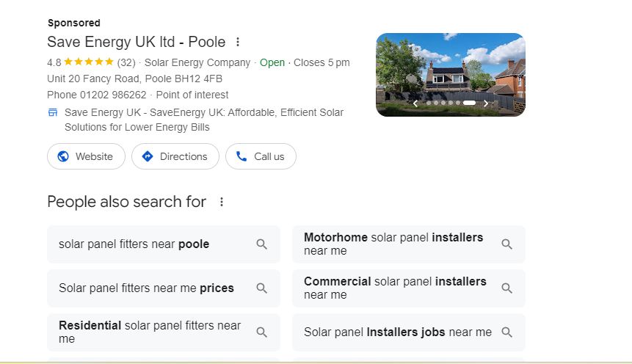Click search icon for Motorhome solar panel installers
Screen dimensions: 632x364
(506, 244)
